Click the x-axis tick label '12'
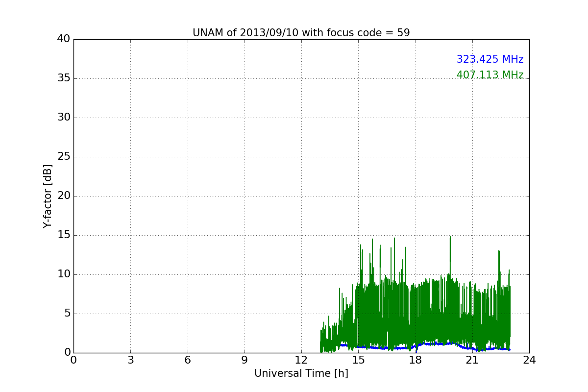588x392 pixels. (301, 360)
